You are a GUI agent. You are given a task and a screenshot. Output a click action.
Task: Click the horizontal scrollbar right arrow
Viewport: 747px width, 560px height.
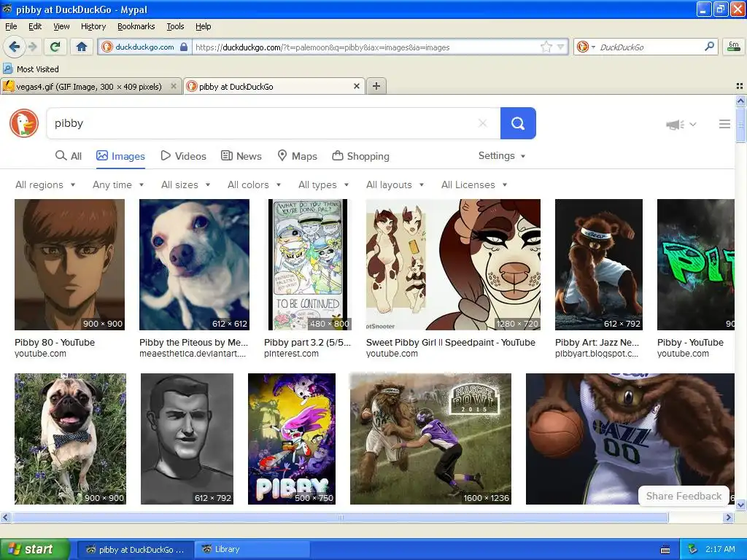[728, 517]
